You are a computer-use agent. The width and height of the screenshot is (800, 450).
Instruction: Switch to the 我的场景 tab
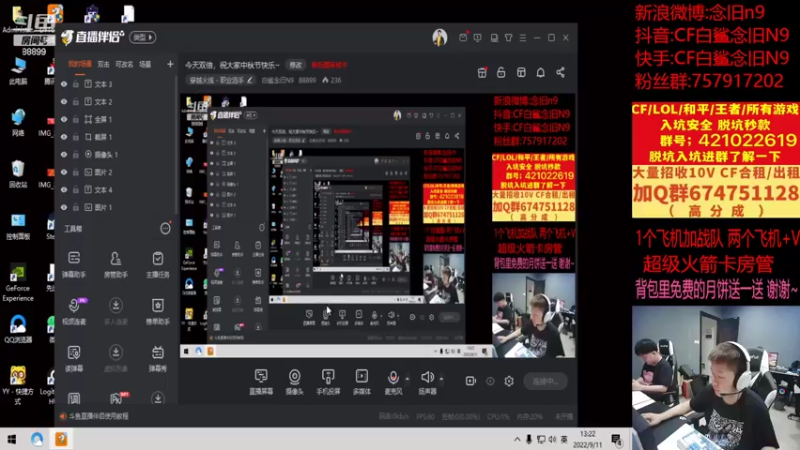pyautogui.click(x=80, y=64)
